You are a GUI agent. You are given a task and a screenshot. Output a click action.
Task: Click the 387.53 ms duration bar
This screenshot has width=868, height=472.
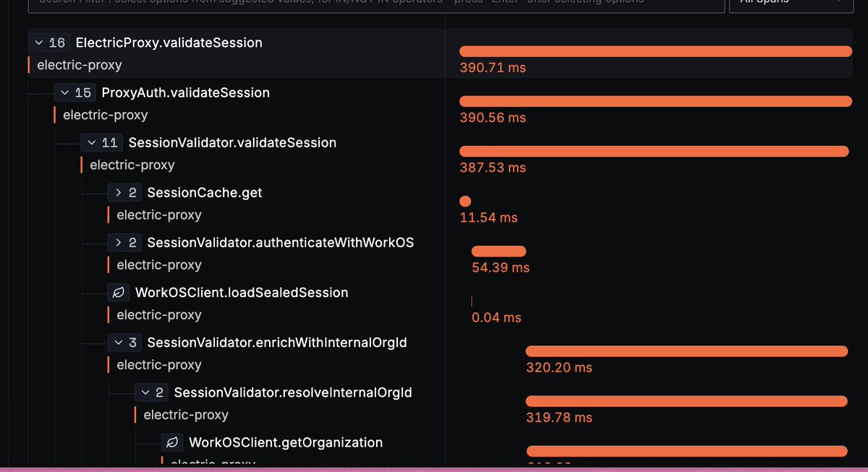[x=654, y=151]
